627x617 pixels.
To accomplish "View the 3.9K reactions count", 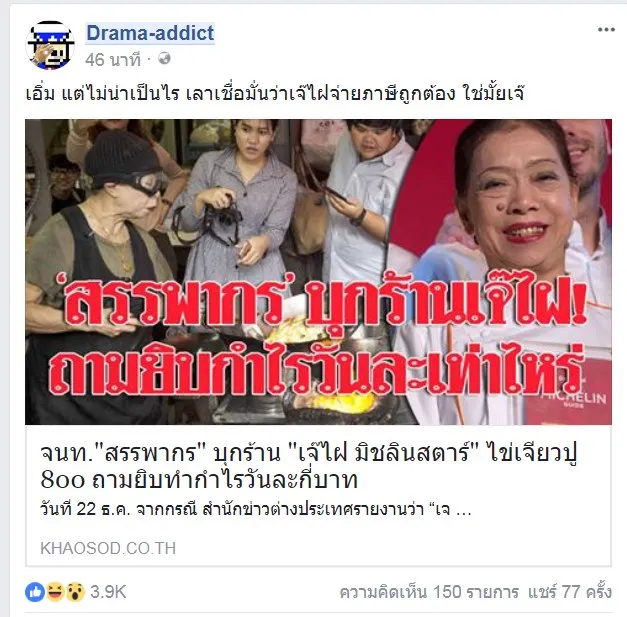I will coord(108,592).
